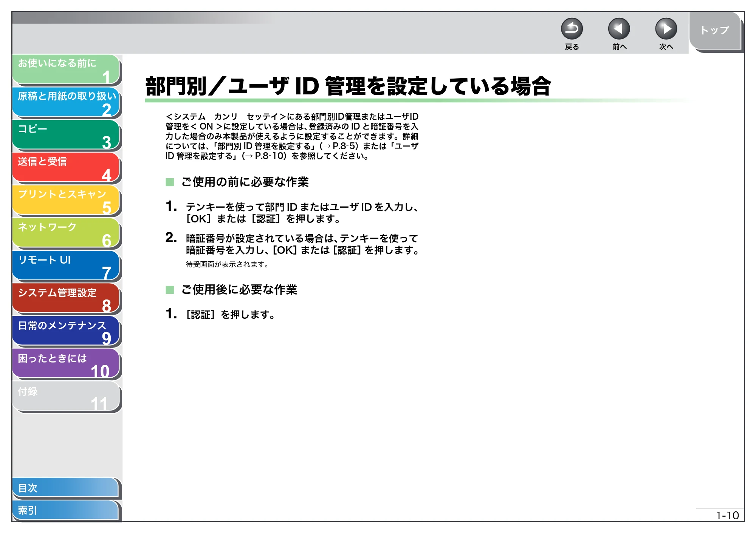Open chapter 2 原稿と用紙の取り扱い tab
This screenshot has height=534, width=756.
pos(66,102)
